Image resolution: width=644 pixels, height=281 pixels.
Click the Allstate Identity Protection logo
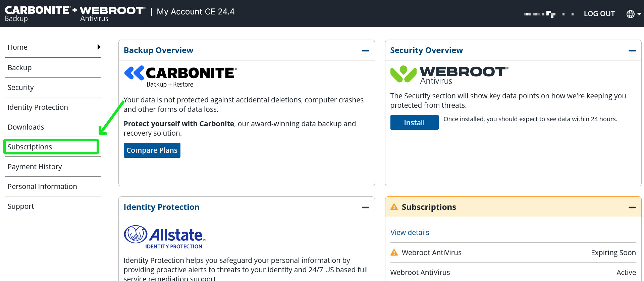pos(164,237)
